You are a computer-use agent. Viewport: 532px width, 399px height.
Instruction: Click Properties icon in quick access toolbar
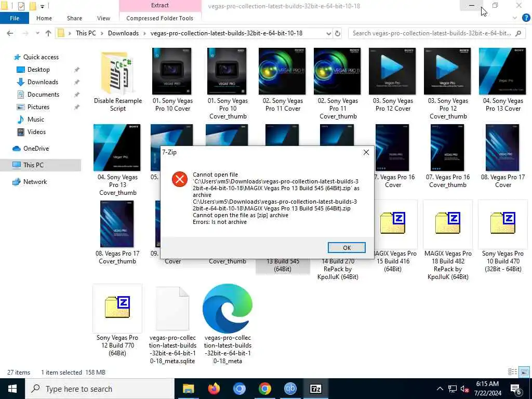[x=21, y=6]
